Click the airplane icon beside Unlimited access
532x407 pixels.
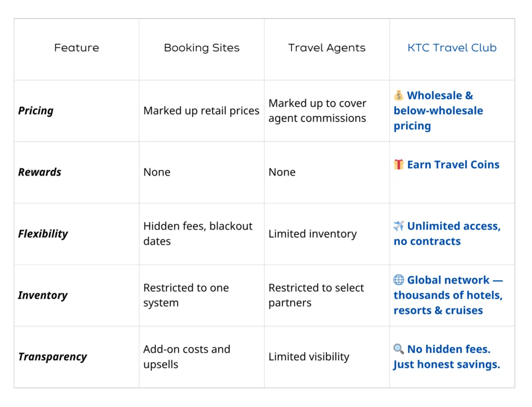[x=399, y=226]
